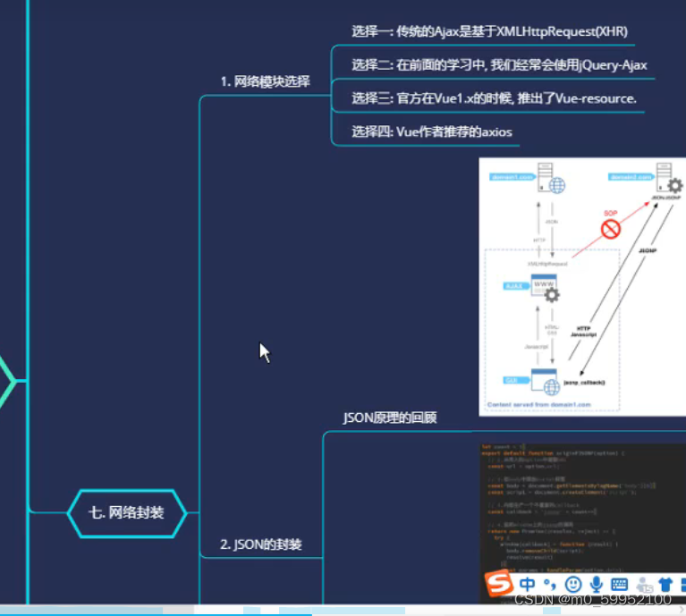Open the soft keyboard in Sogou toolbar

(619, 584)
